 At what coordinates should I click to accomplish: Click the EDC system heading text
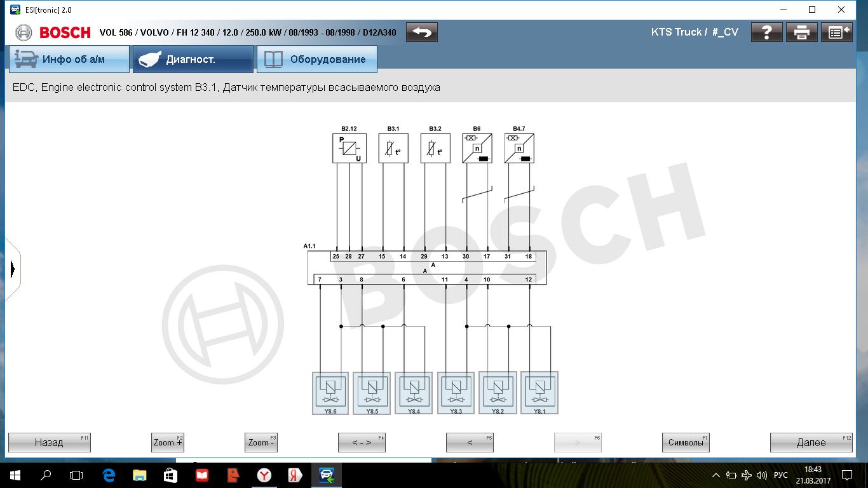(x=226, y=87)
